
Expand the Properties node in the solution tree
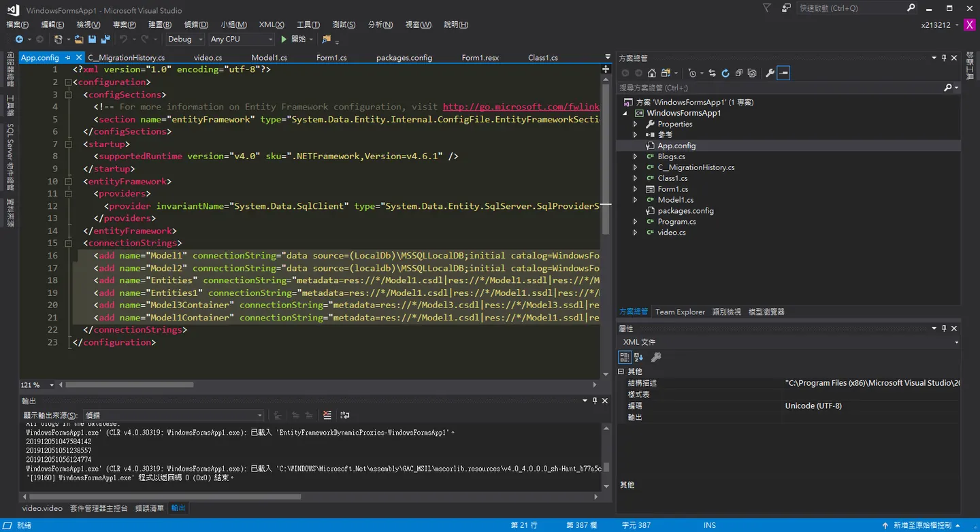pyautogui.click(x=636, y=124)
